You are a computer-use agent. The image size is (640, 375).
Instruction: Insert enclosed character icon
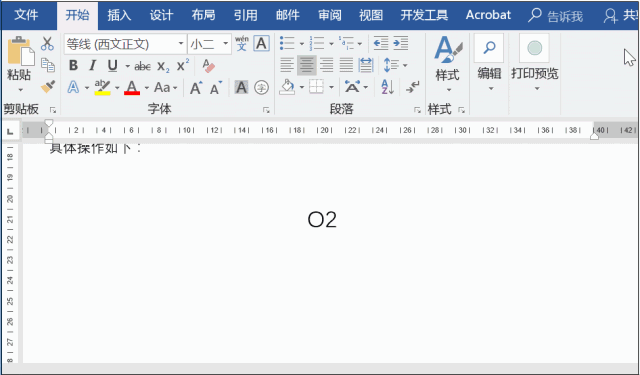pos(261,87)
